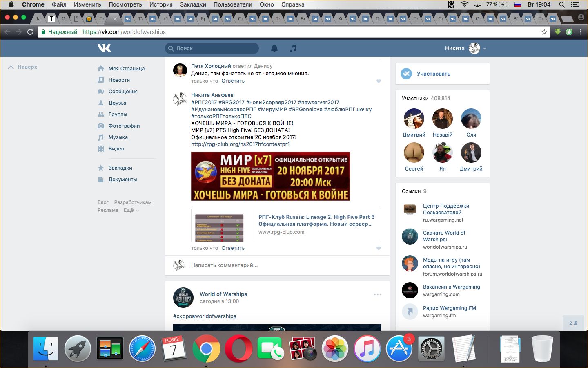The height and width of the screenshot is (368, 588).
Task: Click the Документы sidebar icon
Action: pos(101,179)
